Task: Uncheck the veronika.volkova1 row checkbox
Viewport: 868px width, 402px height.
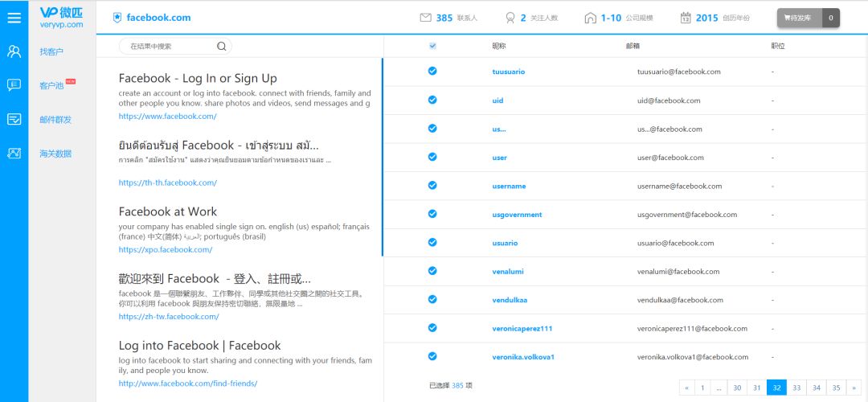Action: tap(432, 356)
